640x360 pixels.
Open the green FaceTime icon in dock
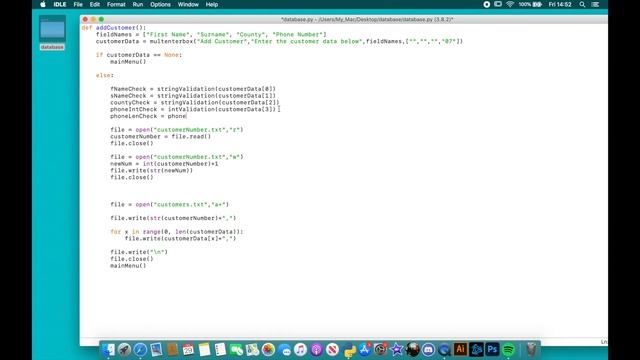(236, 349)
